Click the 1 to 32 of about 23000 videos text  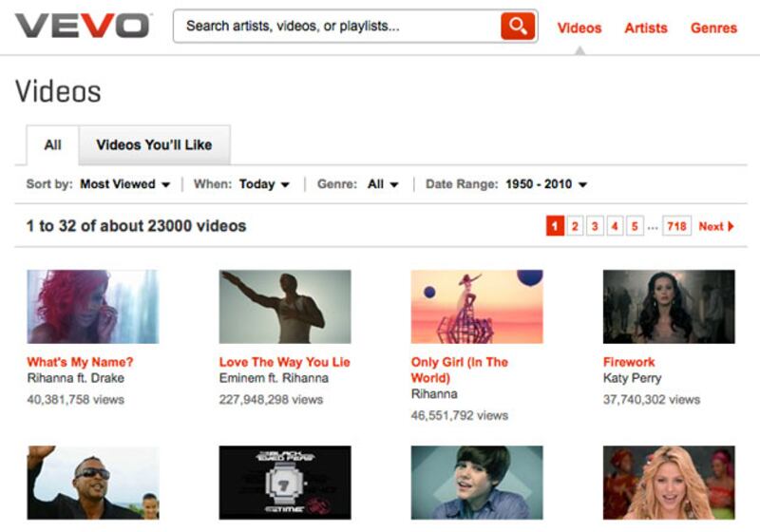(136, 226)
